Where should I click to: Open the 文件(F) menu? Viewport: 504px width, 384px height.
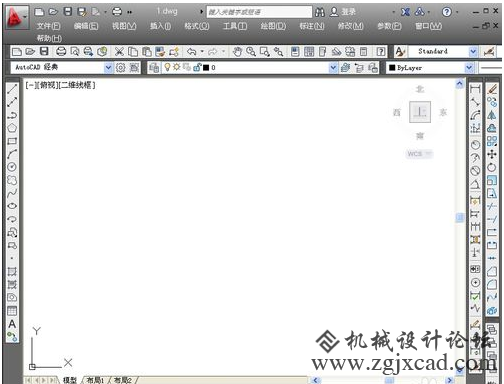48,26
